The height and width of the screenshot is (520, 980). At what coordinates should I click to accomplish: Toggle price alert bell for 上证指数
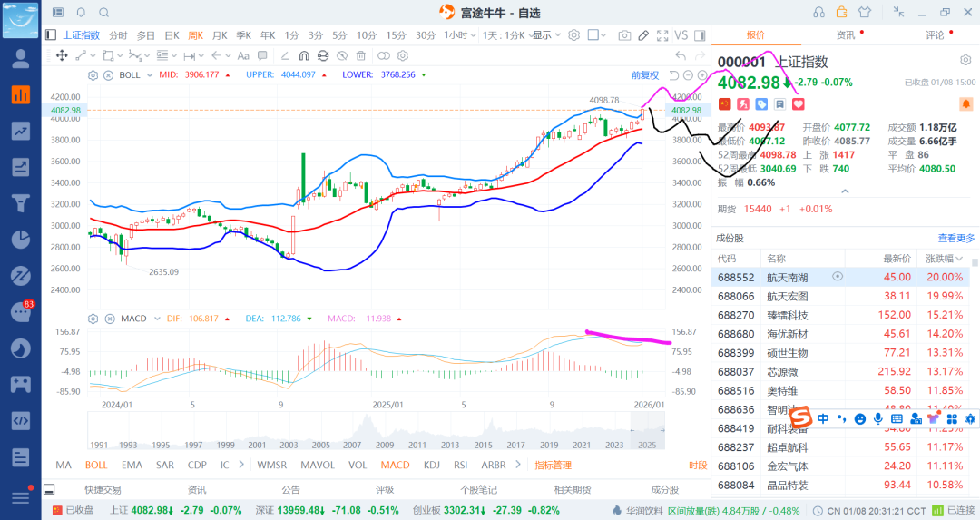point(965,103)
